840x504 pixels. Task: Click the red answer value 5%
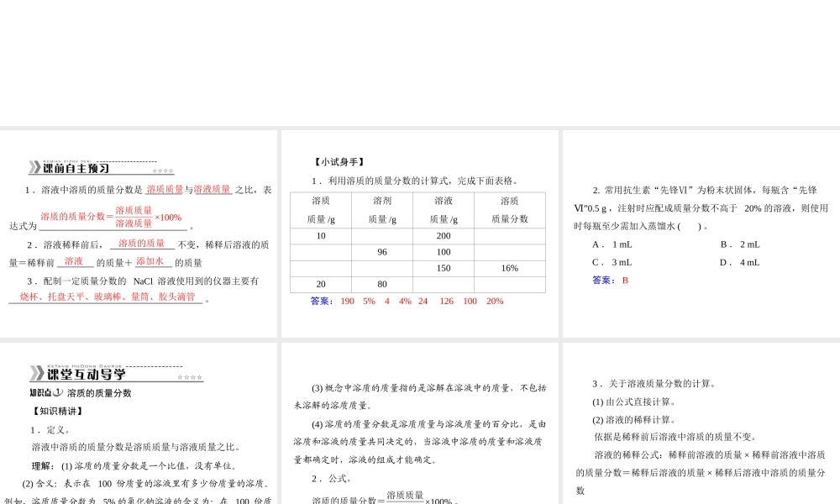[x=369, y=302]
